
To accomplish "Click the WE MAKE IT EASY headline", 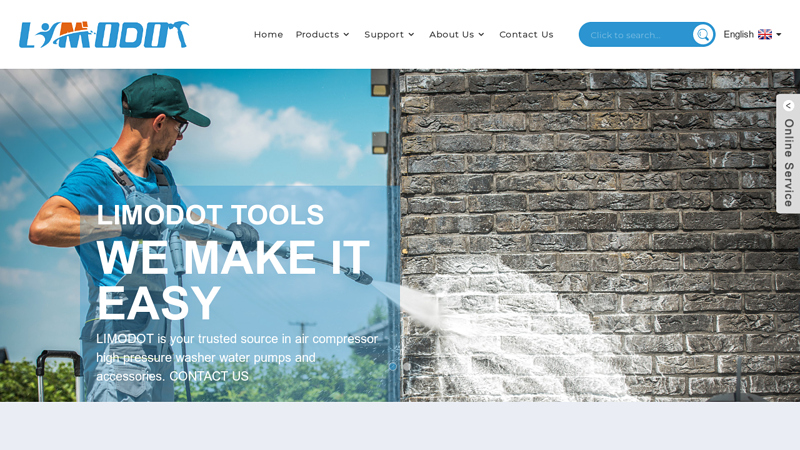I will pyautogui.click(x=233, y=280).
